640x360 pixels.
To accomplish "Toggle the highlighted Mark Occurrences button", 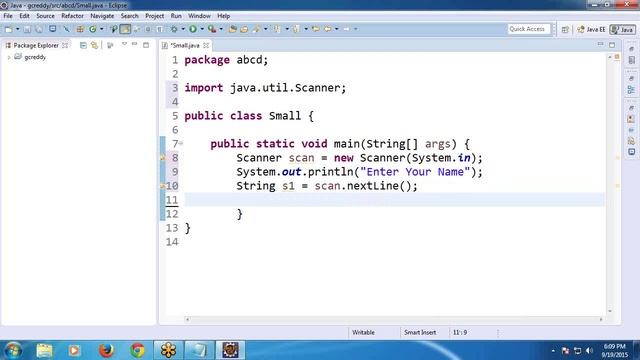I will coord(125,29).
